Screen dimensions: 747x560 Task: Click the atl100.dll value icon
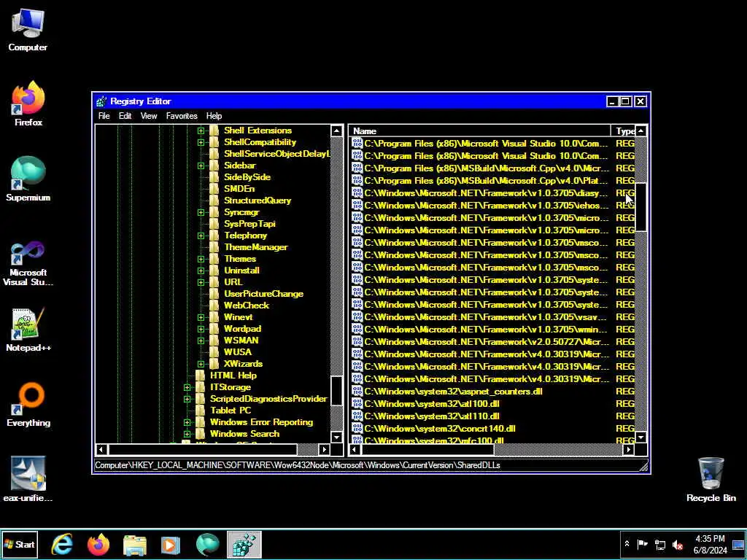point(357,404)
